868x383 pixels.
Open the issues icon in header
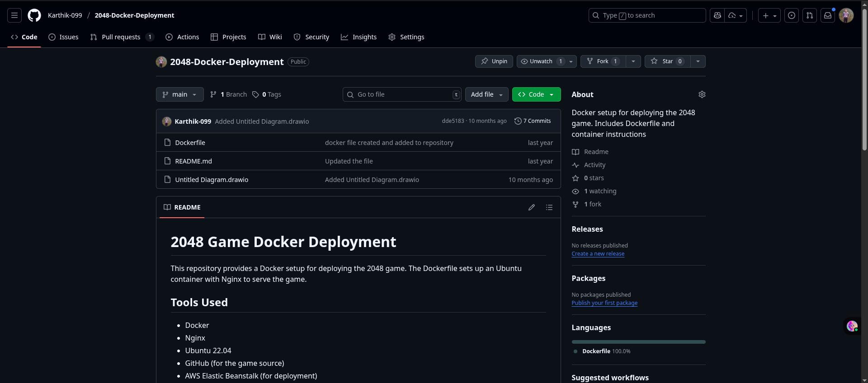point(792,15)
